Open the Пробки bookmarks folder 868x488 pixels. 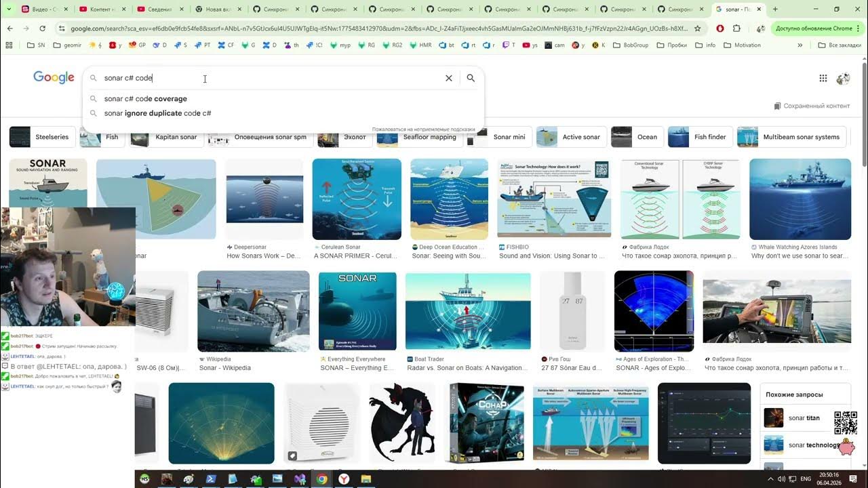(x=672, y=45)
